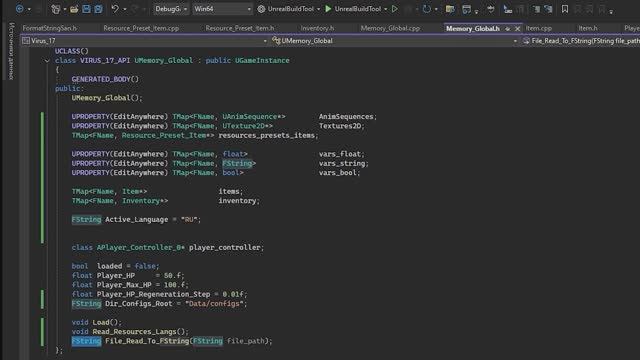Close the Memory_Global.h tab
Image resolution: width=640 pixels, height=360 pixels.
[517, 29]
